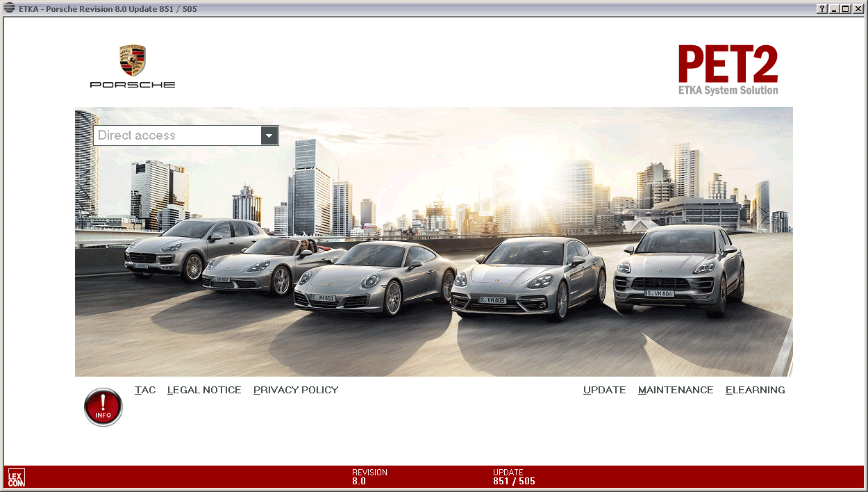Click the PET2 ETKA System Solution logo

pyautogui.click(x=728, y=69)
